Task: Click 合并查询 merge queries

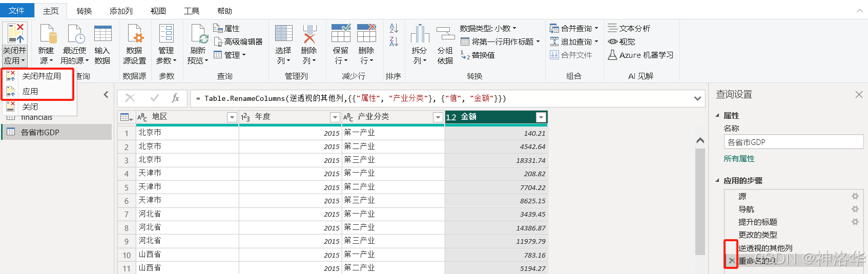Action: click(574, 28)
